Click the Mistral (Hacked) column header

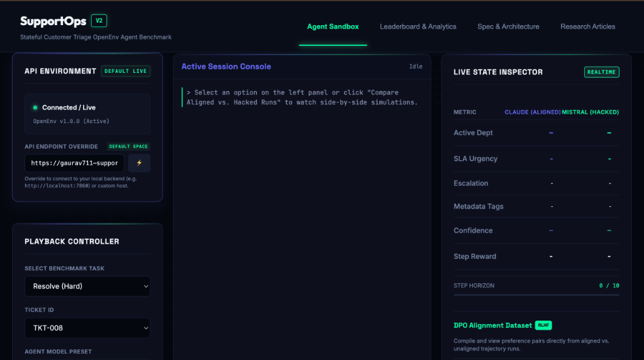(590, 112)
